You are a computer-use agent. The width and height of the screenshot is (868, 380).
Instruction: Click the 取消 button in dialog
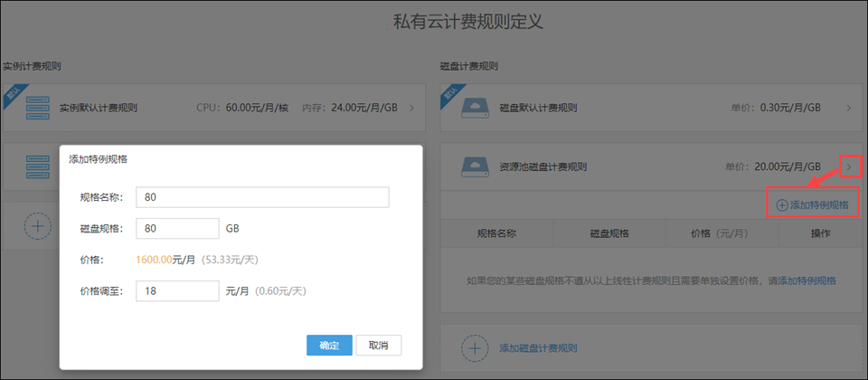(x=379, y=345)
